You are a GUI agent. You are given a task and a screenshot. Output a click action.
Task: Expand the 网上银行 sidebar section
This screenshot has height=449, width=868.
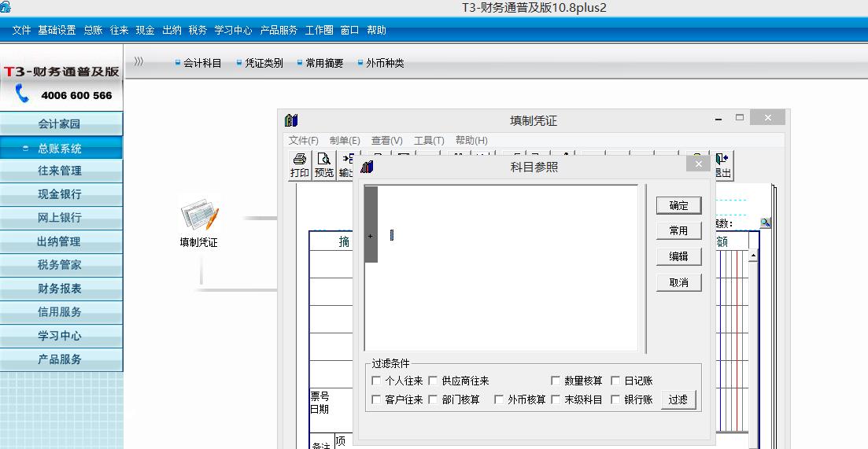61,218
